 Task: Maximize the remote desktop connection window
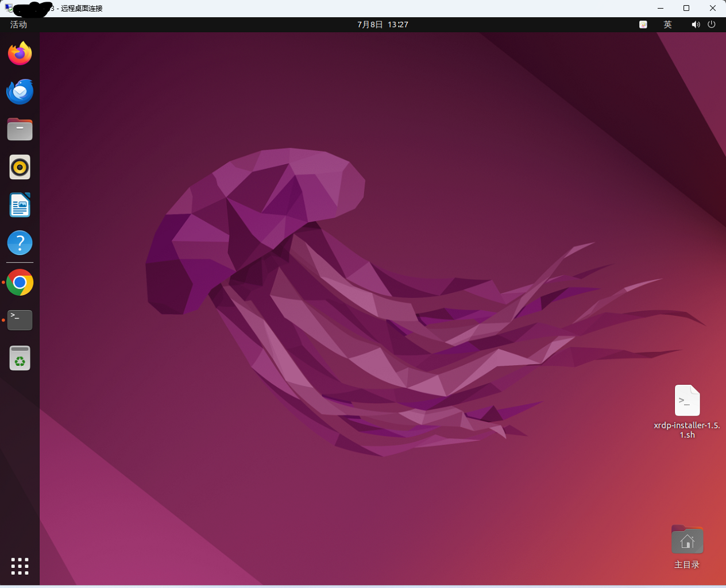(686, 8)
